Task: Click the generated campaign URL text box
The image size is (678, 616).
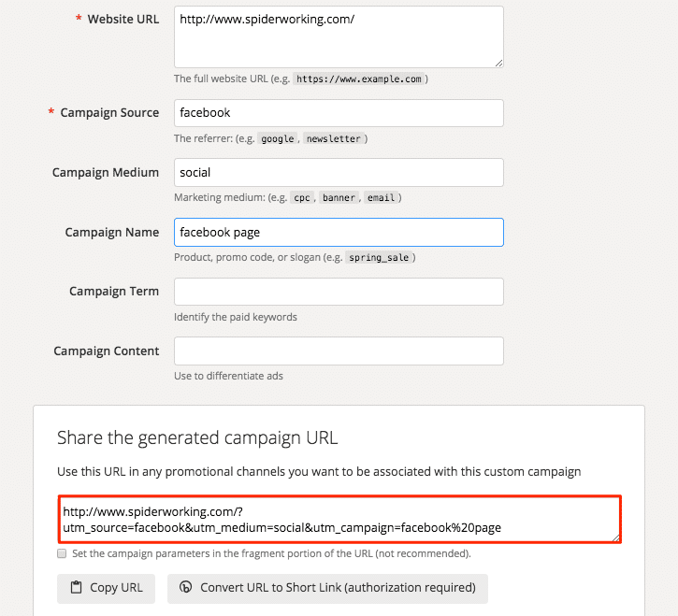Action: point(339,520)
